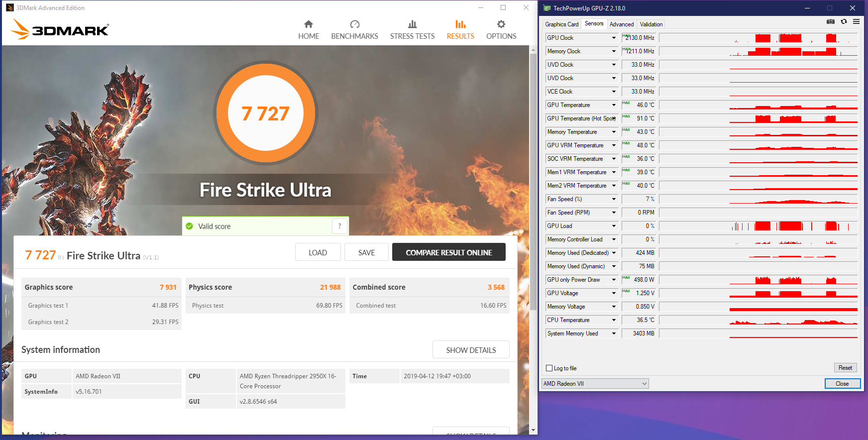Open the Fan Speed (%) dropdown
The image size is (868, 440).
point(614,199)
